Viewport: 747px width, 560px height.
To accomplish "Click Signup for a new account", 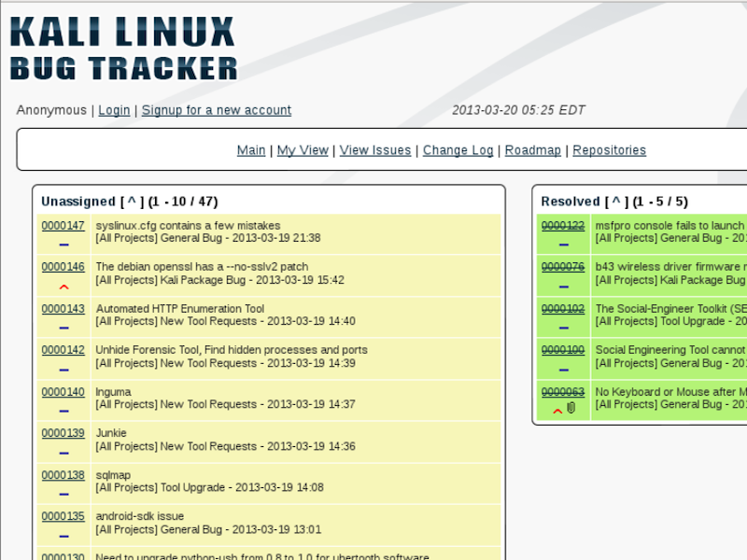I will [216, 110].
